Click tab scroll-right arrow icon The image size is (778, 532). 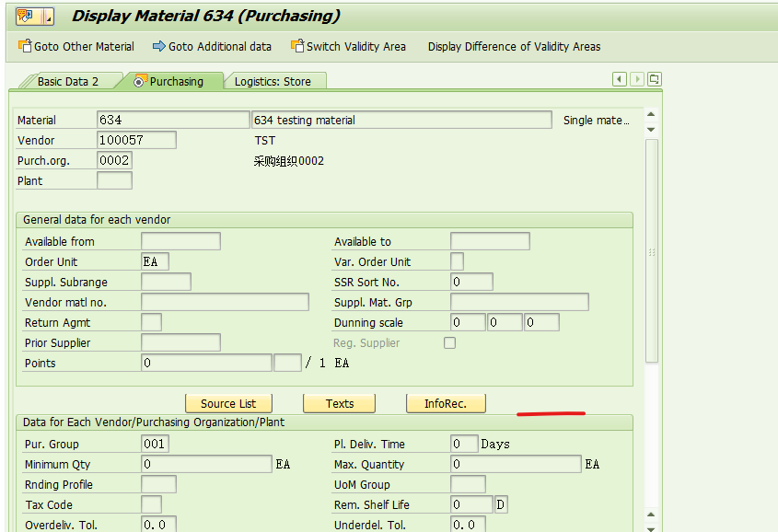637,79
